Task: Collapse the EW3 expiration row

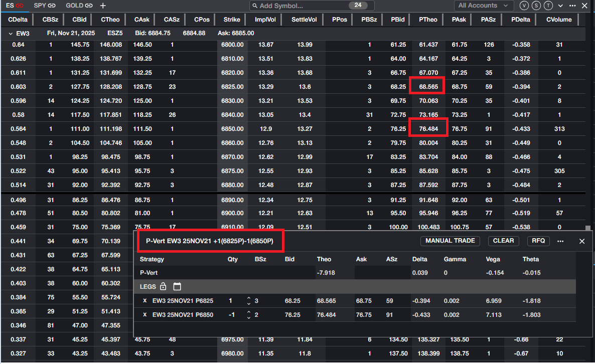Action: click(x=11, y=34)
